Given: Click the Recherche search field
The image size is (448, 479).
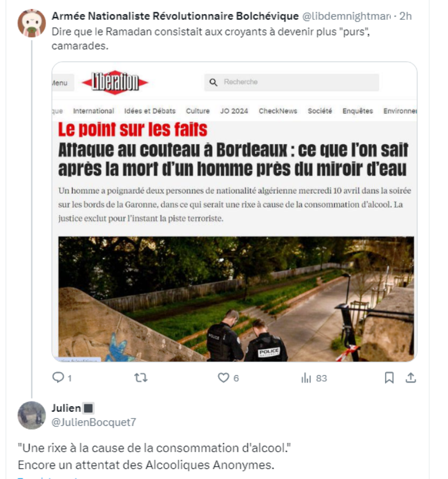Looking at the screenshot, I should coord(292,82).
